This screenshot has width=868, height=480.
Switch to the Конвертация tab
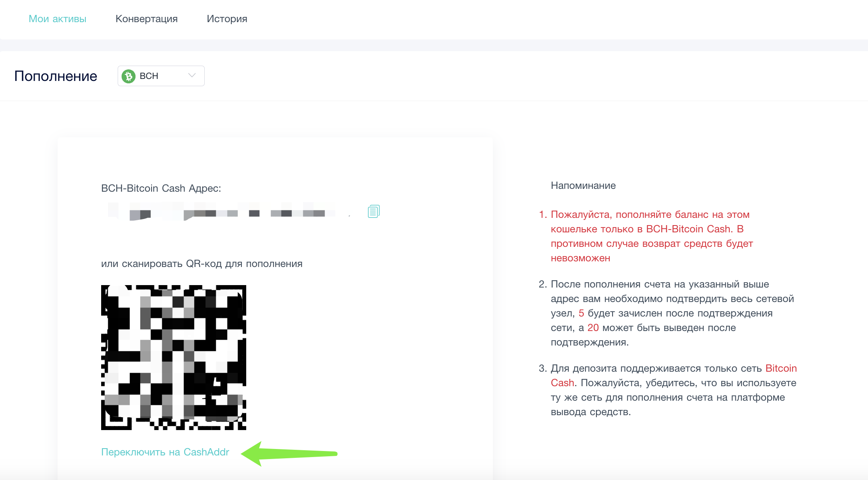[x=147, y=19]
